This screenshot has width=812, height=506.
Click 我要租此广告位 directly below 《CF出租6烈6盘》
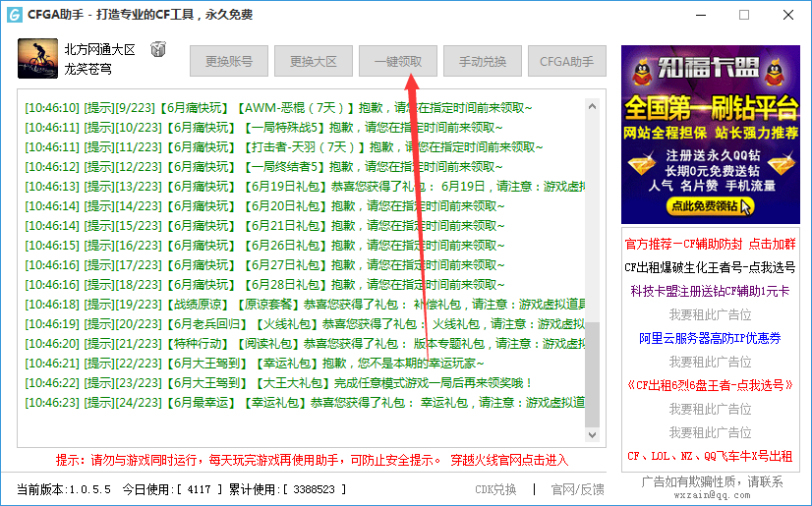[x=710, y=409]
